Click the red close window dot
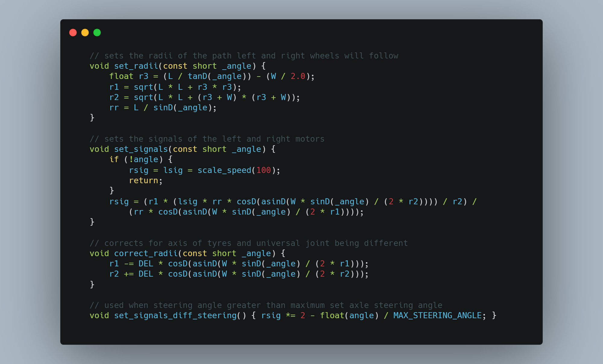This screenshot has height=364, width=603. [73, 33]
